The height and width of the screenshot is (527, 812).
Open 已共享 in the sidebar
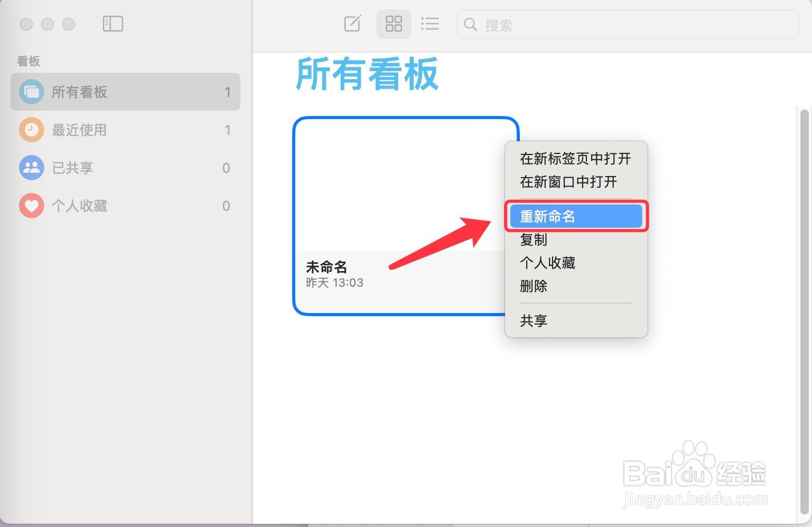(x=125, y=168)
